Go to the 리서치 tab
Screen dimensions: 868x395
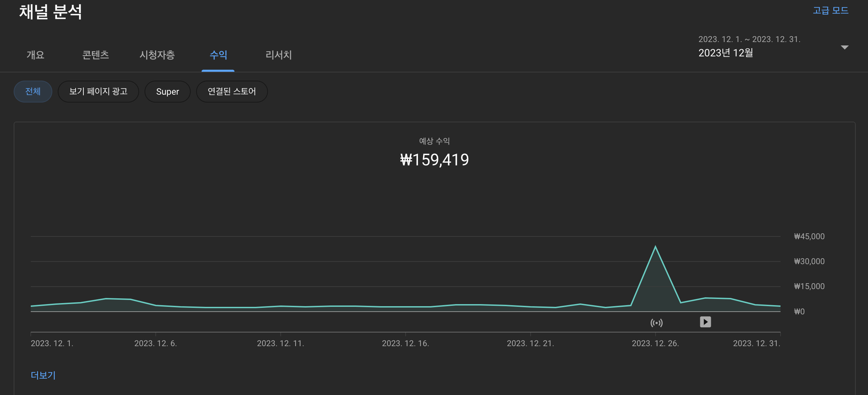(x=279, y=55)
